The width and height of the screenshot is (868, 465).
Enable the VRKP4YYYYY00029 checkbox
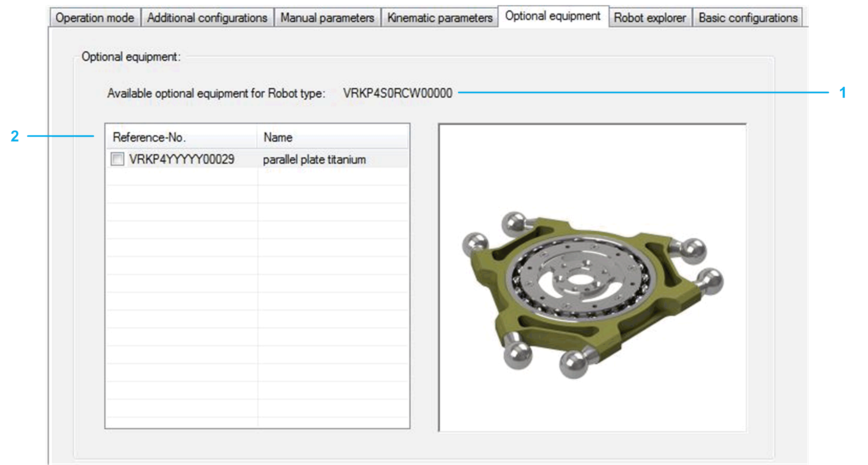click(x=117, y=159)
